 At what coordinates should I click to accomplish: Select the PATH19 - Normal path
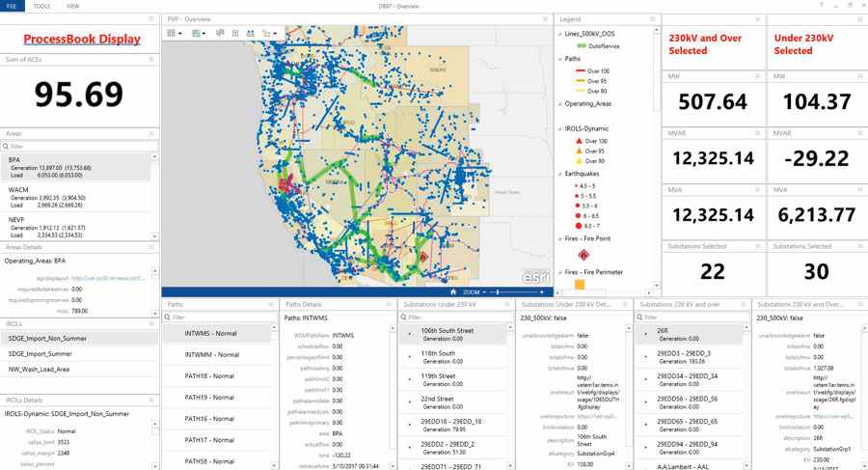point(216,398)
